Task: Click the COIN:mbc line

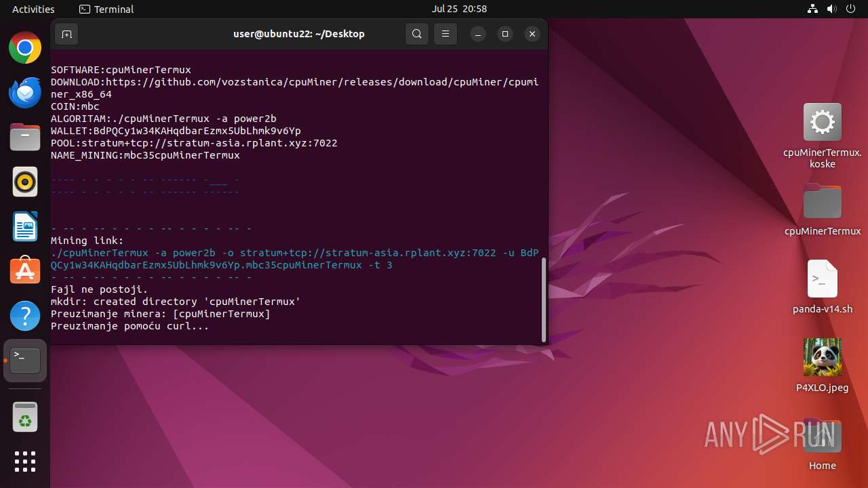Action: (x=75, y=106)
